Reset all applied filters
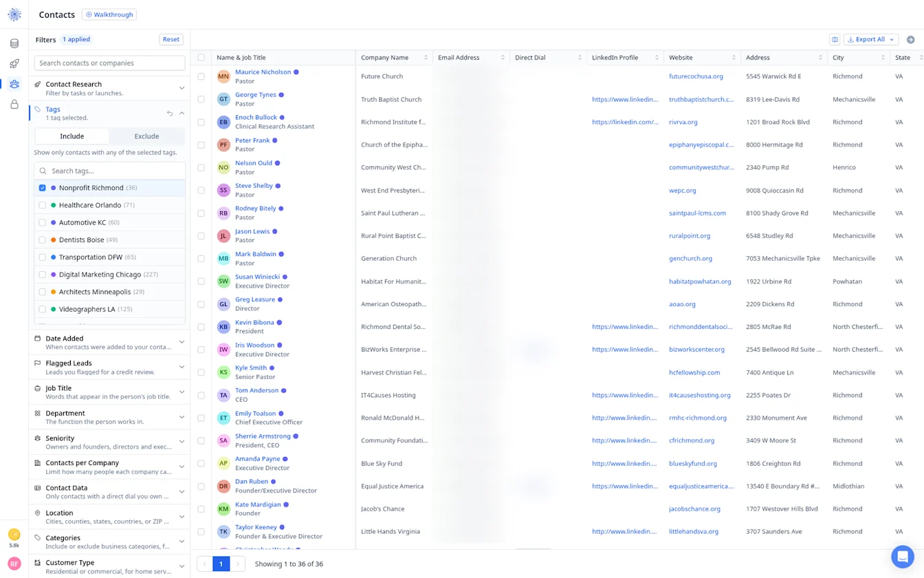Screen dimensions: 924x578 (x=171, y=39)
